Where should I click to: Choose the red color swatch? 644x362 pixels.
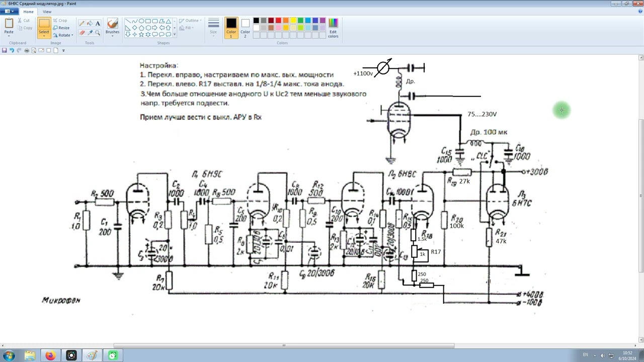pos(278,21)
